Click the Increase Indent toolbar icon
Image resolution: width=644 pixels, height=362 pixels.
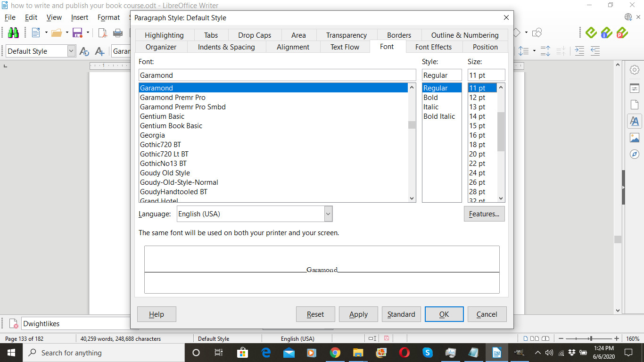click(579, 51)
